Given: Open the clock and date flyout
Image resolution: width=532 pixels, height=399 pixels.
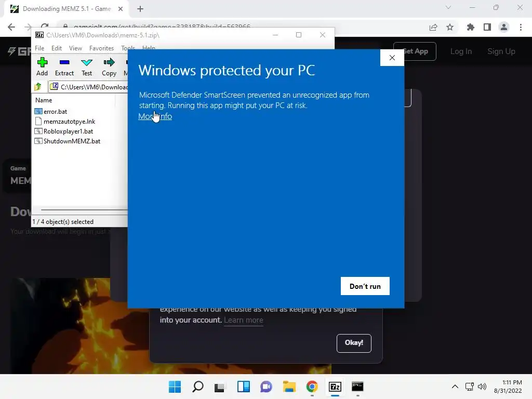Looking at the screenshot, I should (x=508, y=387).
